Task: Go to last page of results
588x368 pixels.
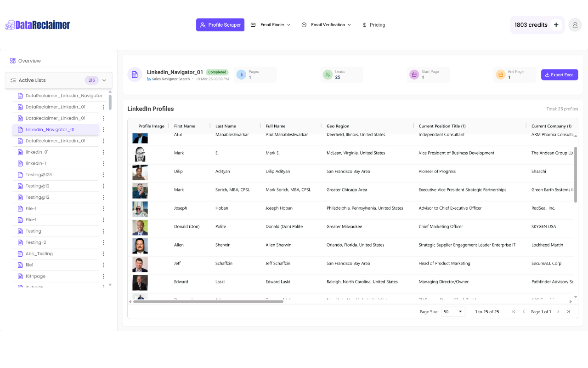Action: (568, 312)
